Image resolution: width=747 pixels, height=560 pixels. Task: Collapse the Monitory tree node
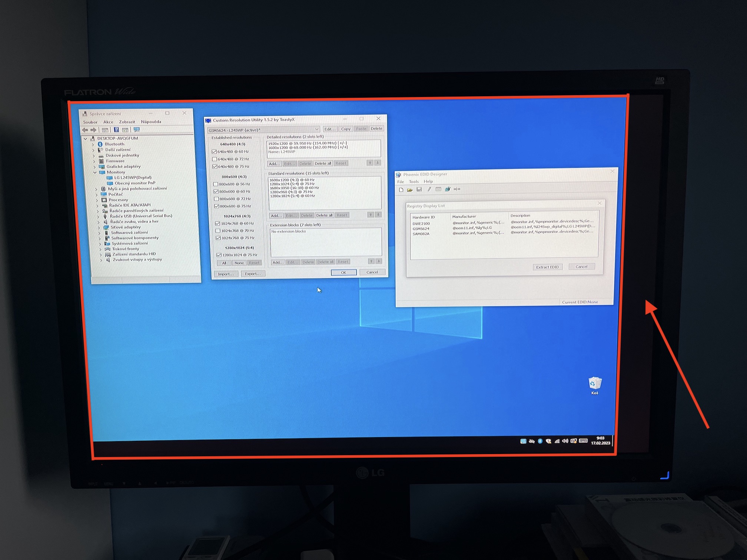95,172
